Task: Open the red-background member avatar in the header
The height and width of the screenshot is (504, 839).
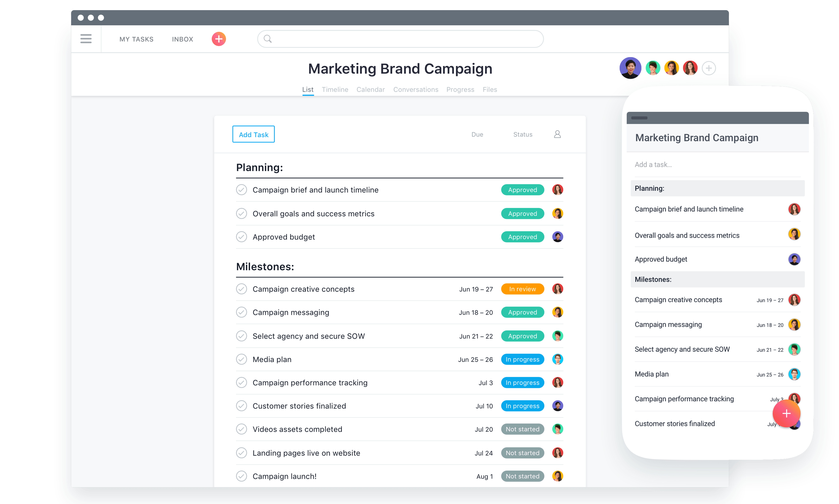Action: coord(690,68)
